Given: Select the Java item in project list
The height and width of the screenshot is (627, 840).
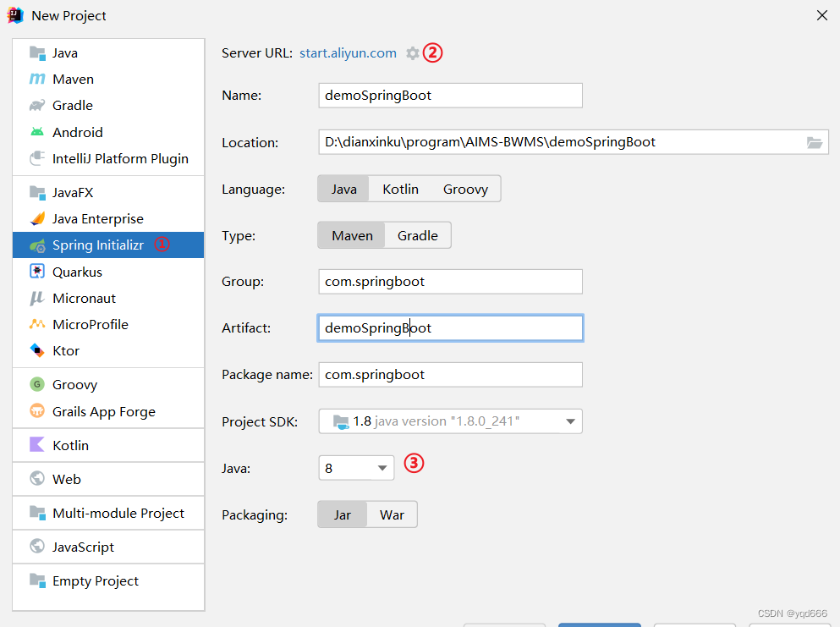Looking at the screenshot, I should 108,53.
